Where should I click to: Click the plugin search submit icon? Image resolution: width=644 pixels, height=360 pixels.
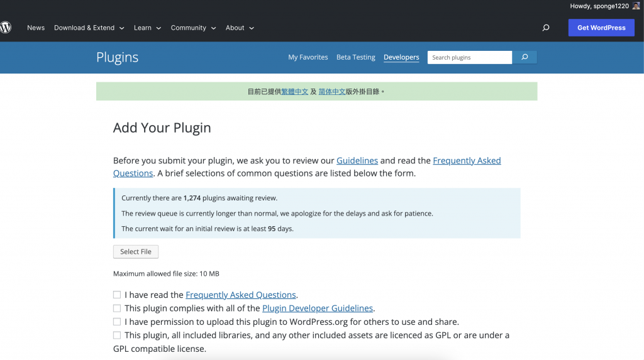click(525, 57)
